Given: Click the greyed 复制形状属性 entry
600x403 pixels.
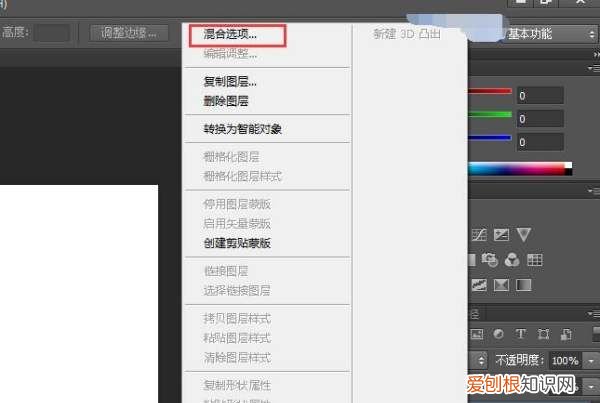Looking at the screenshot, I should pyautogui.click(x=237, y=385).
